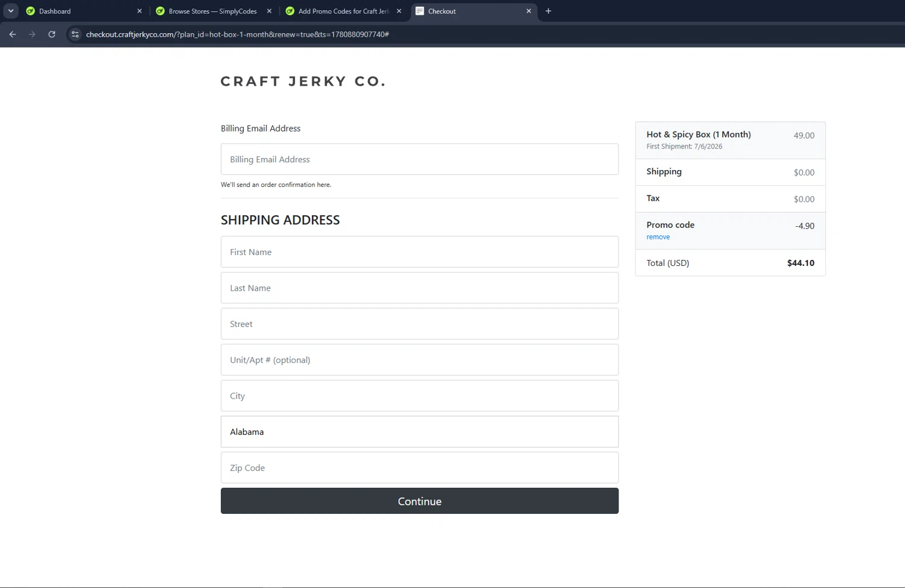Focus the First Name field
Viewport: 905px width, 588px height.
pyautogui.click(x=419, y=252)
